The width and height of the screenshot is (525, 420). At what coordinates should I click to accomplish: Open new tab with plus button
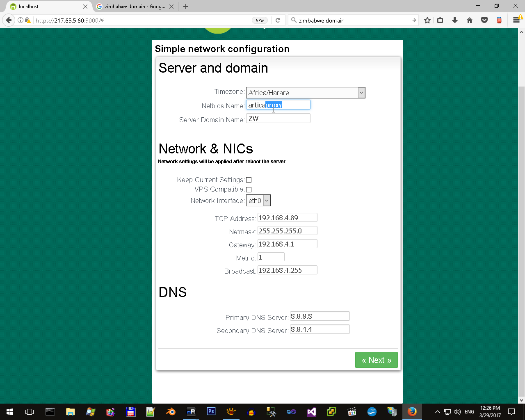186,7
